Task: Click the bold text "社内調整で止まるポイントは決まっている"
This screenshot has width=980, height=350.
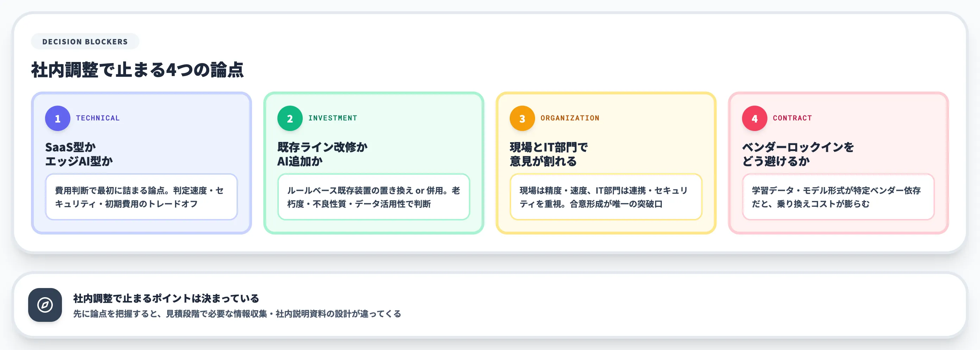Action: (168, 298)
